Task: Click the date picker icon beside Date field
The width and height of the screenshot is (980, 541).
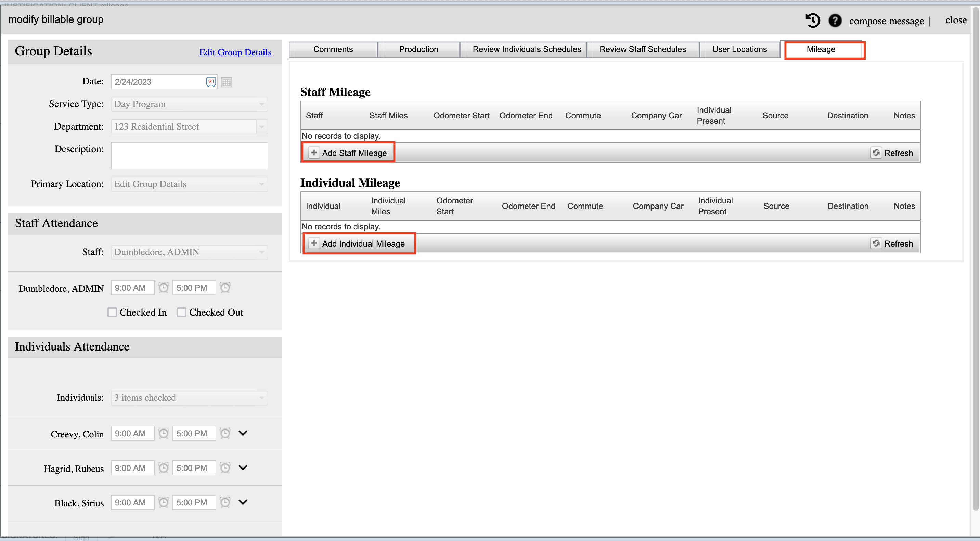Action: (x=211, y=82)
